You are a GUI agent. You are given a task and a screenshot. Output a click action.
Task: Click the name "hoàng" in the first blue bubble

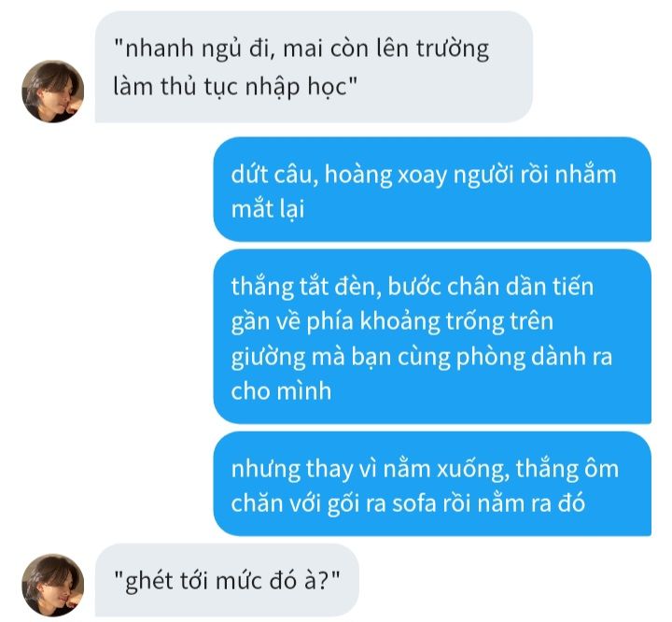pos(358,176)
